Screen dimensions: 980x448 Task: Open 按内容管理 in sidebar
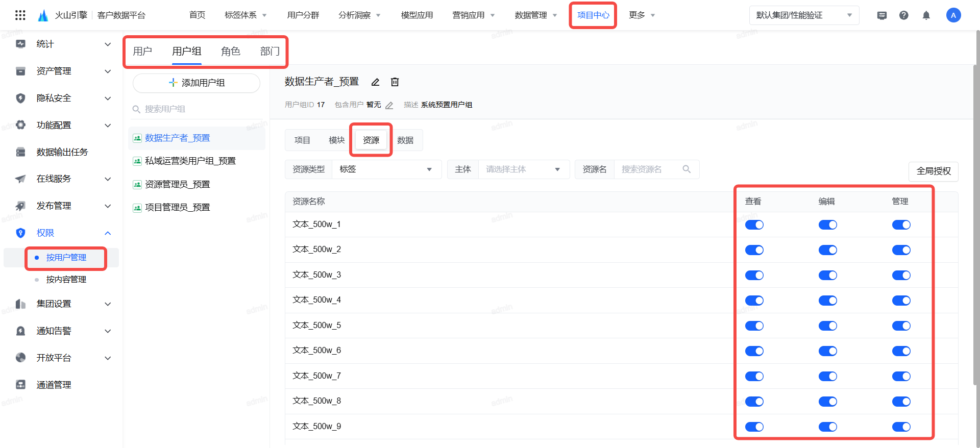pos(66,280)
